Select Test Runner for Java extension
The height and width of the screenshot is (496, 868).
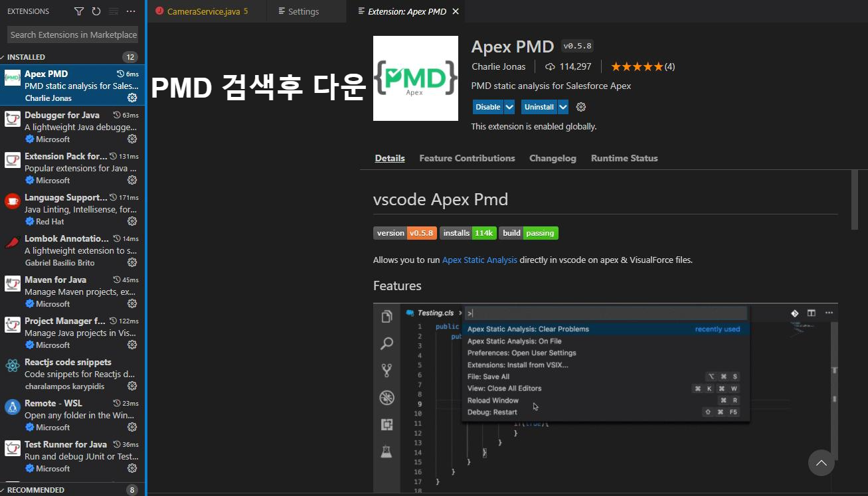[x=72, y=456]
